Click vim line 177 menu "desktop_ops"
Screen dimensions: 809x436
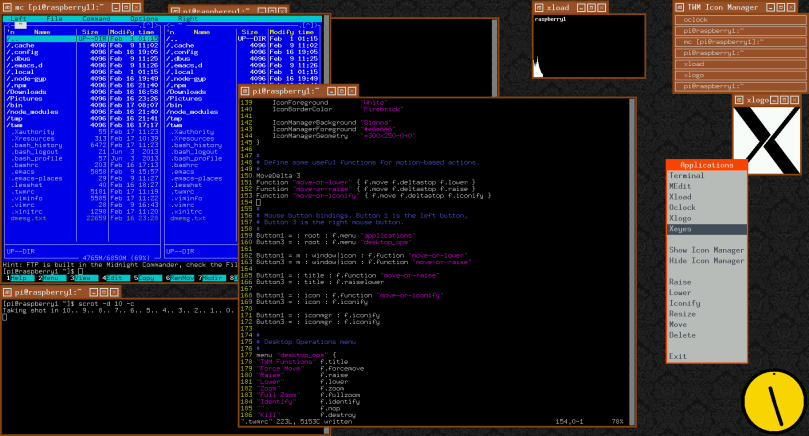296,355
